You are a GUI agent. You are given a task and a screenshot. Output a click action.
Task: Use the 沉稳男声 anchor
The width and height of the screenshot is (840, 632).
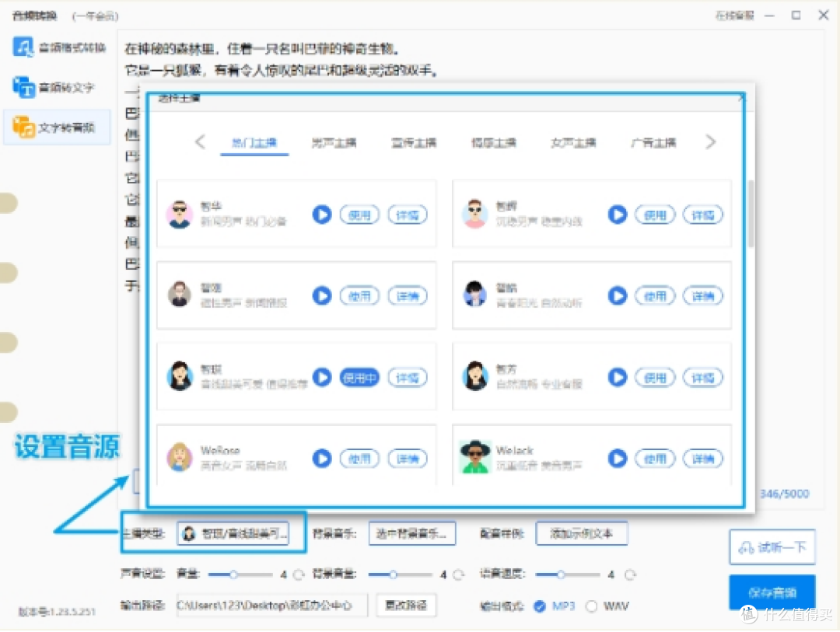tap(655, 215)
